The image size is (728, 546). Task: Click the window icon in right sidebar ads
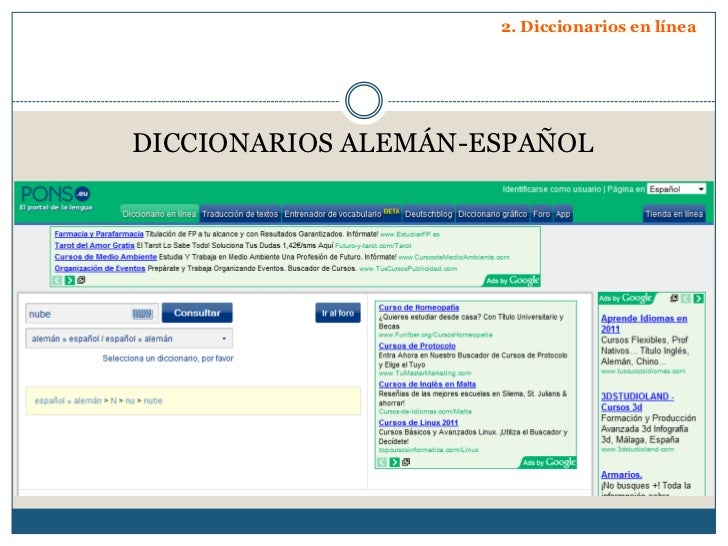[x=675, y=298]
